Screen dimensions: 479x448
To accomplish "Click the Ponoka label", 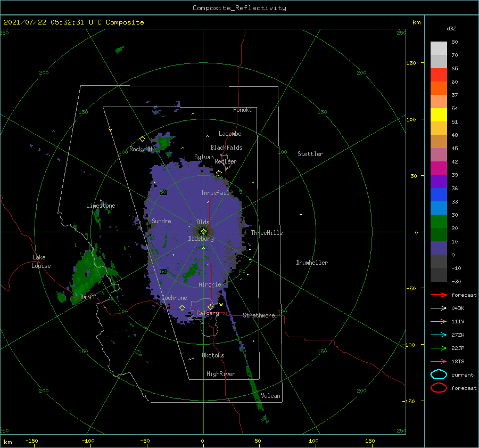I will pos(243,110).
